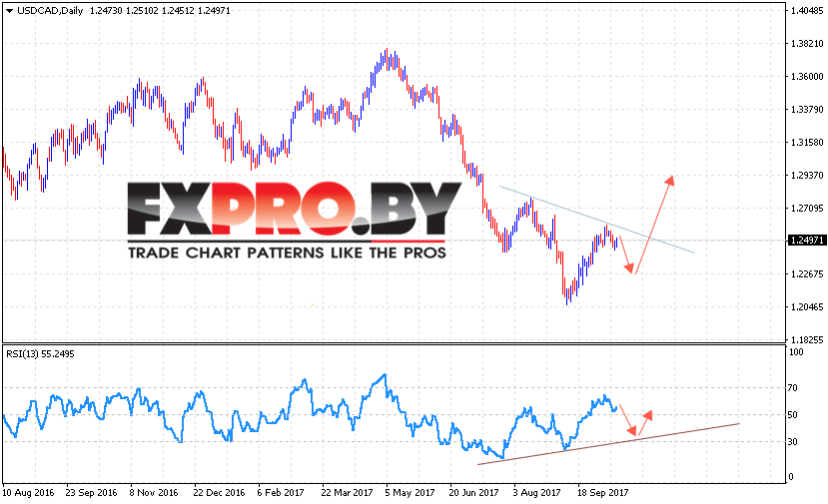Select price axis label 1.36000
Viewport: 828px width, 504px height.
[807, 77]
